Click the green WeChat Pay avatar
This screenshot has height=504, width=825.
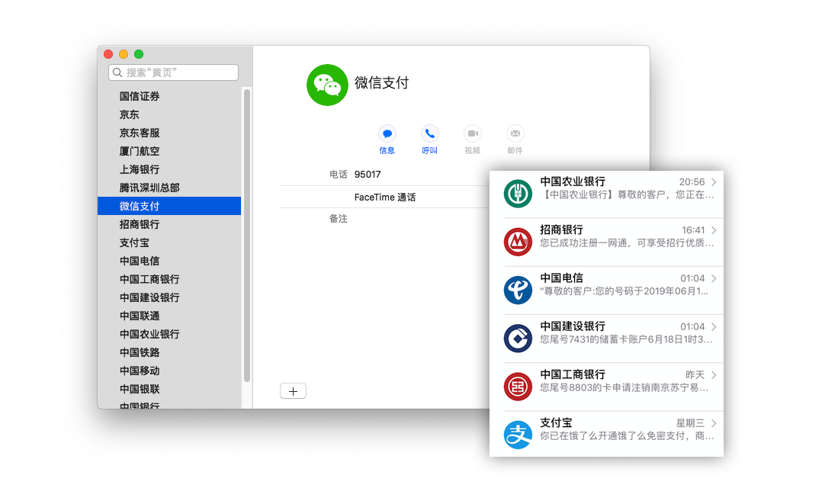point(327,85)
